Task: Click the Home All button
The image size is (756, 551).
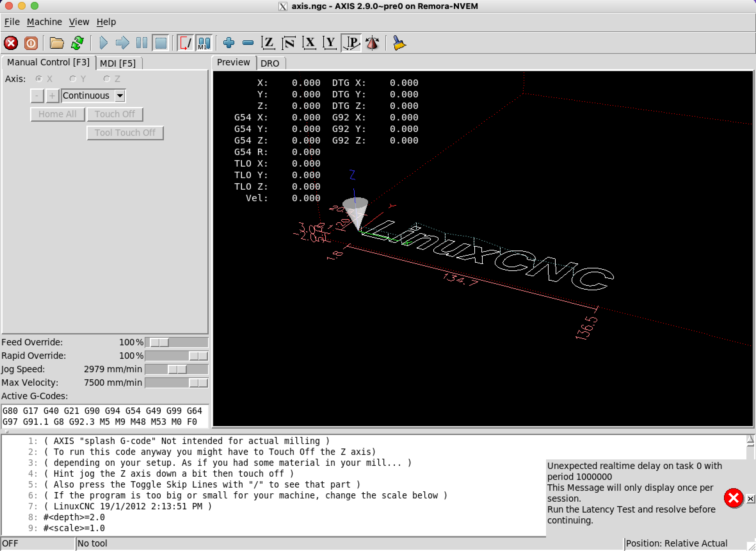Action: [x=58, y=114]
